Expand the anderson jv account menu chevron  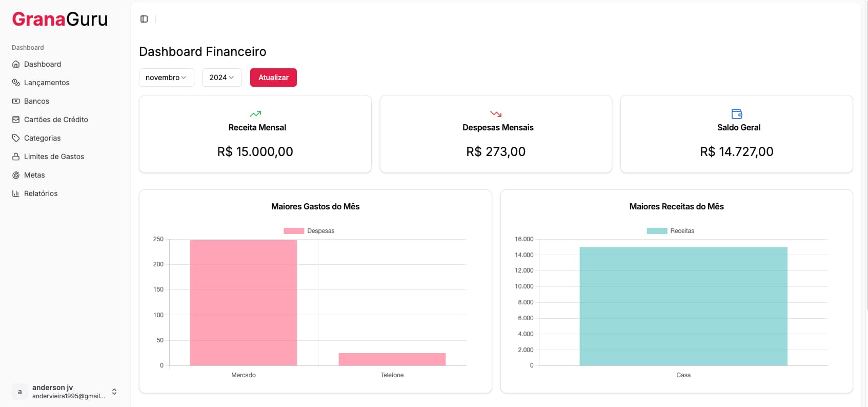coord(114,392)
